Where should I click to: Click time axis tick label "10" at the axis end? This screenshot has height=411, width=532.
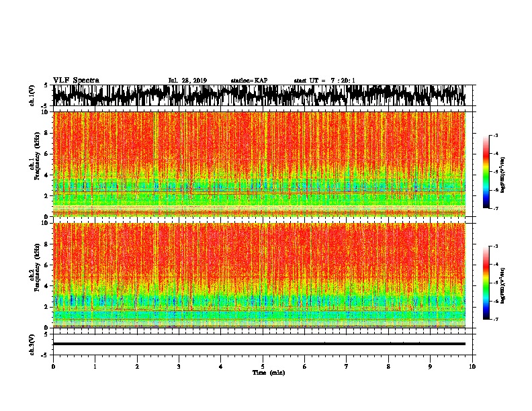pyautogui.click(x=472, y=367)
